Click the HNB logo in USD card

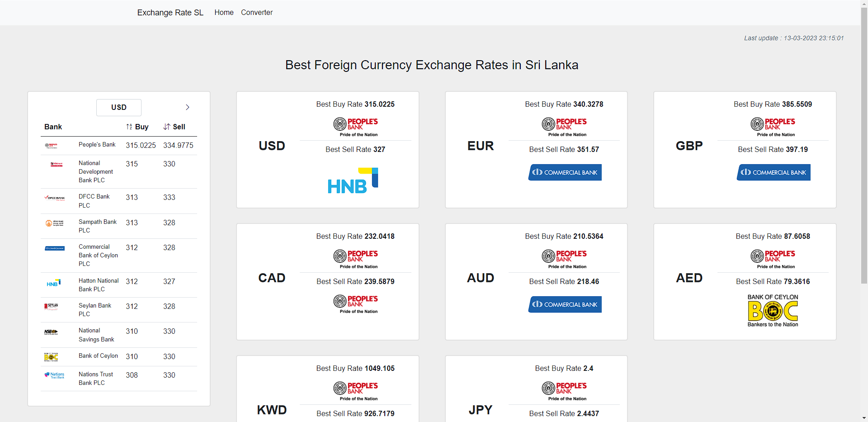coord(353,180)
